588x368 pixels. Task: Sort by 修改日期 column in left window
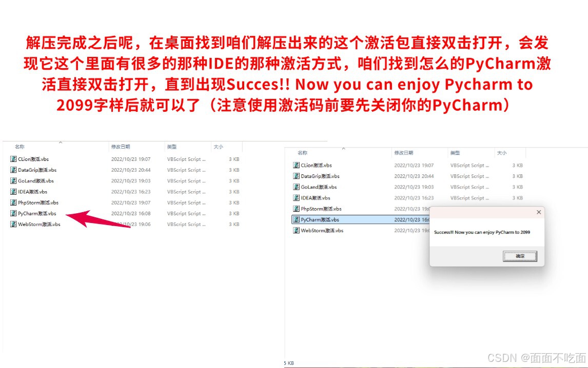pos(121,147)
